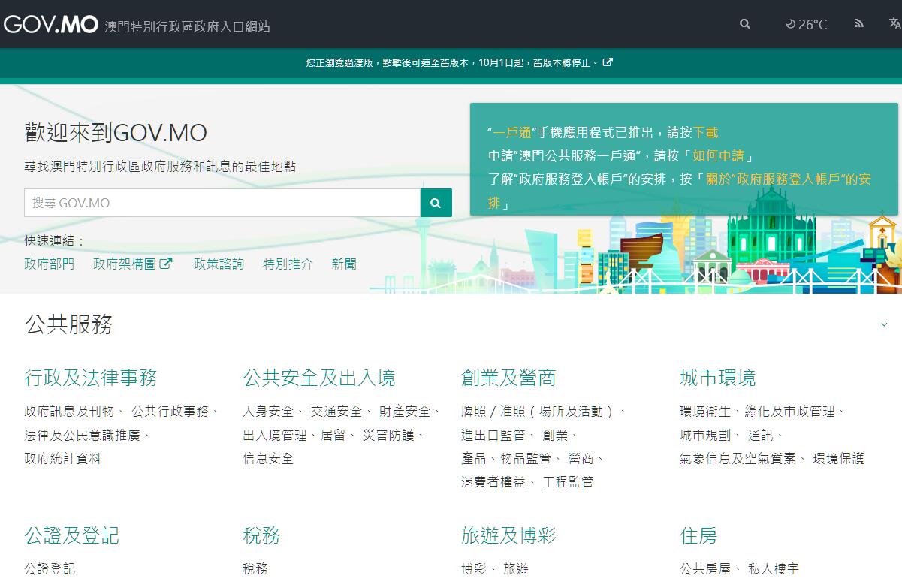Open the 新聞 quick link
The height and width of the screenshot is (588, 902).
click(344, 264)
